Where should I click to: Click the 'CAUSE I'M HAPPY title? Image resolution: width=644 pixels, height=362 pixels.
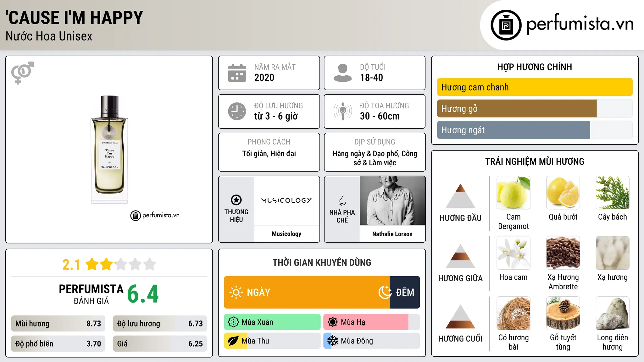point(74,18)
